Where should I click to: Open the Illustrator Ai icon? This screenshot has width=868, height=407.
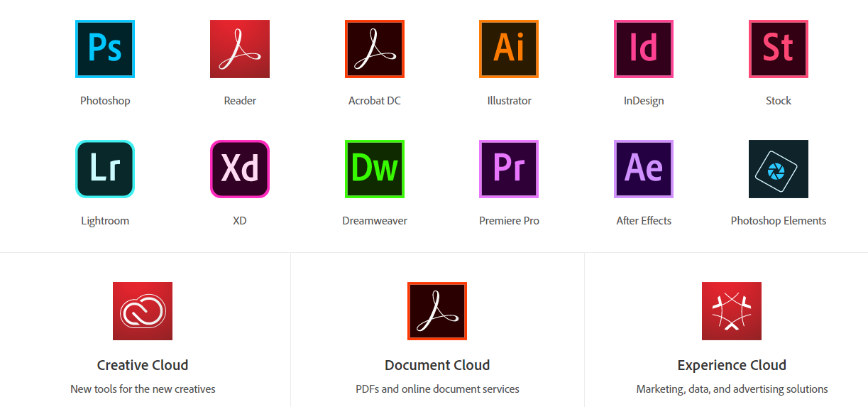point(509,49)
